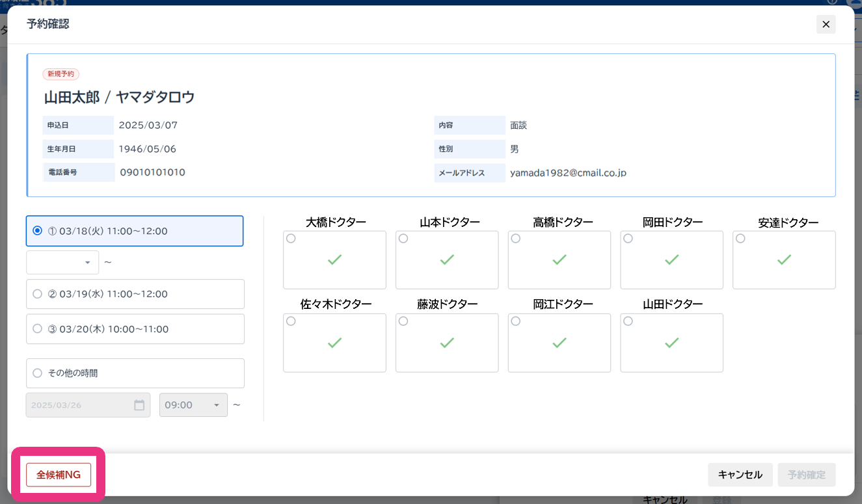The height and width of the screenshot is (504, 862).
Task: Select 高橋ドクター radio button
Action: [516, 239]
